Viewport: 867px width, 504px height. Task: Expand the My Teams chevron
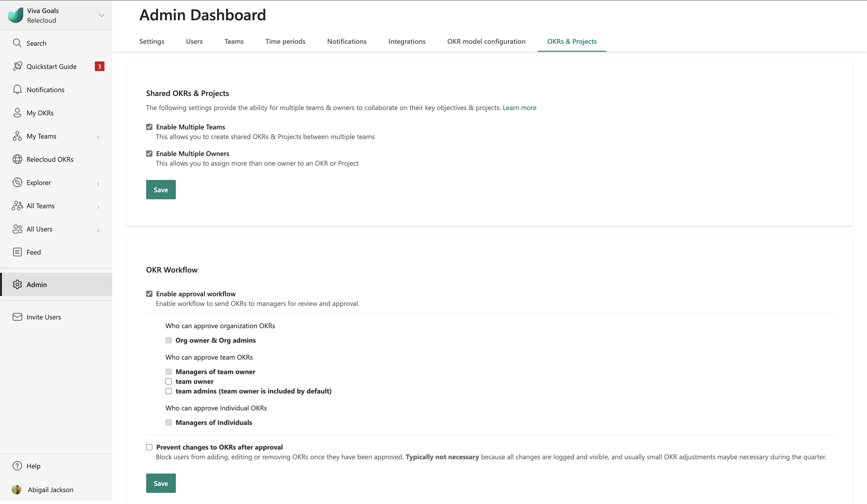pyautogui.click(x=98, y=137)
